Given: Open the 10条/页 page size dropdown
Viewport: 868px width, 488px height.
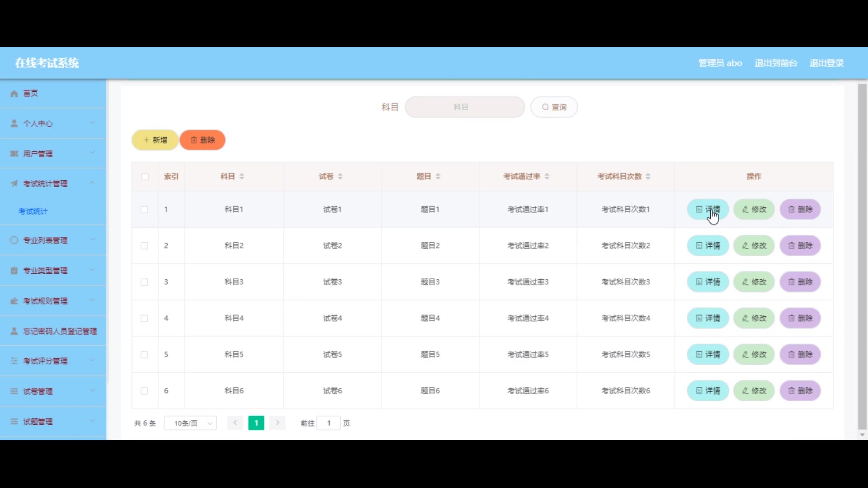Looking at the screenshot, I should tap(190, 423).
